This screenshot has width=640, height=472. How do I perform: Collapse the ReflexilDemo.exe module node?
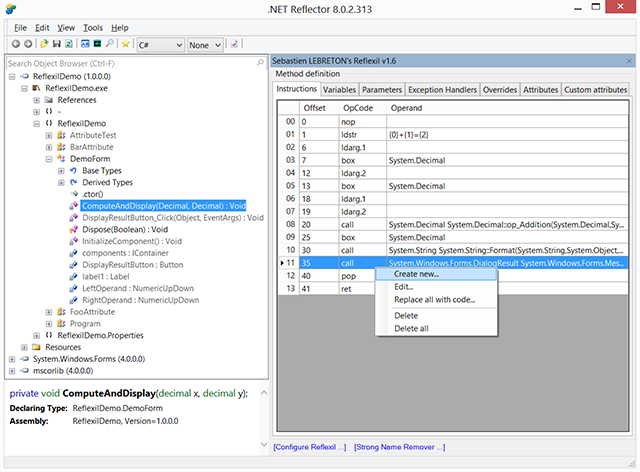24,88
